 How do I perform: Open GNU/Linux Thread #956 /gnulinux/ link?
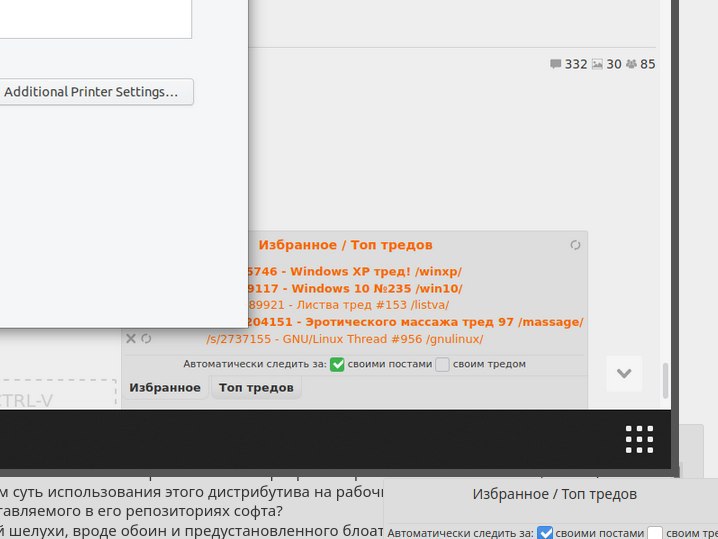pyautogui.click(x=344, y=339)
